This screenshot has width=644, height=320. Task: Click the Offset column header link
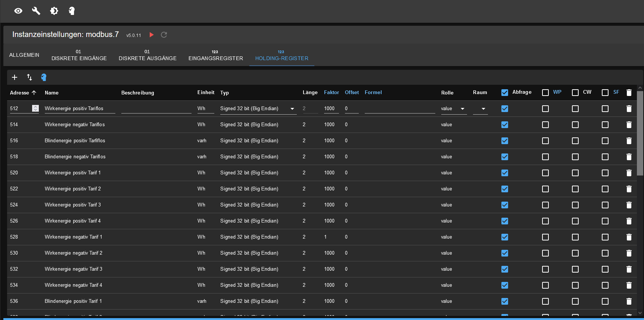(x=352, y=92)
